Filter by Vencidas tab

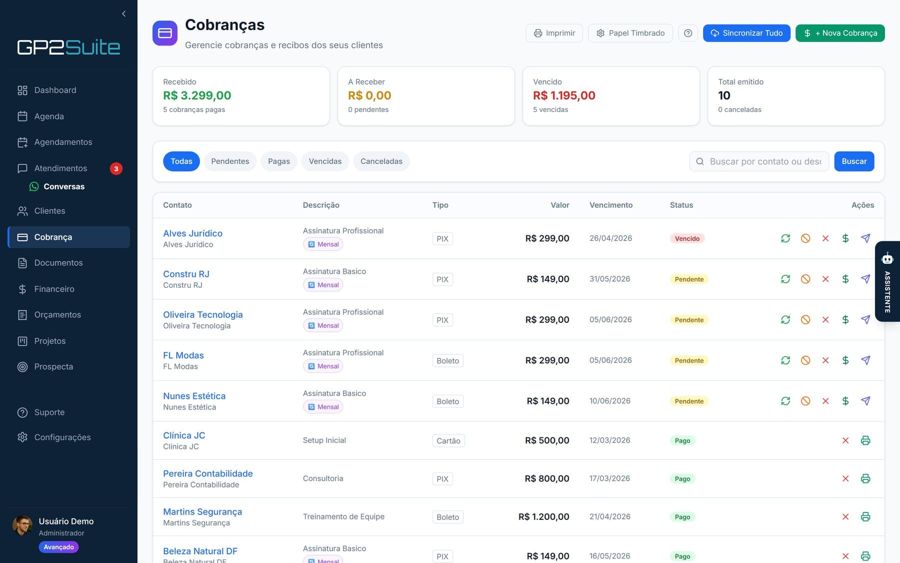coord(325,161)
